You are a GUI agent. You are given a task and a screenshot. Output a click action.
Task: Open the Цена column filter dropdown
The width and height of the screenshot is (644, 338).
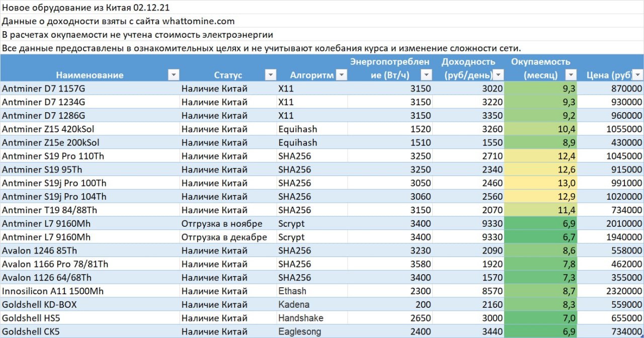coord(637,75)
